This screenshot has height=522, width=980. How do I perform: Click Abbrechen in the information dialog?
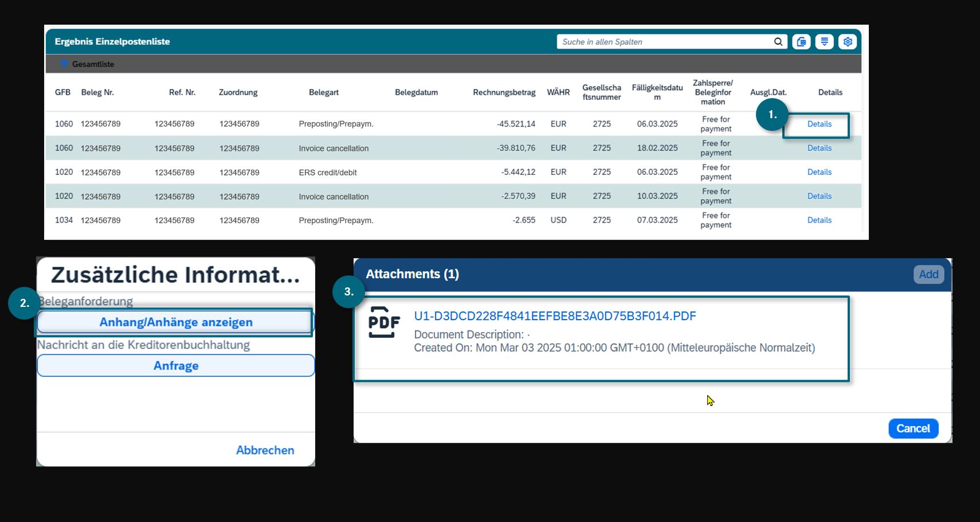coord(265,450)
